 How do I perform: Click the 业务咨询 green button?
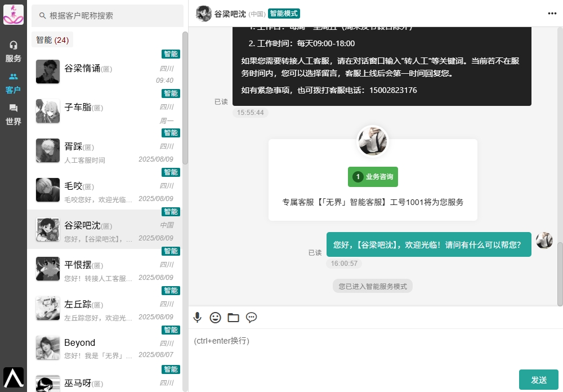coord(373,177)
